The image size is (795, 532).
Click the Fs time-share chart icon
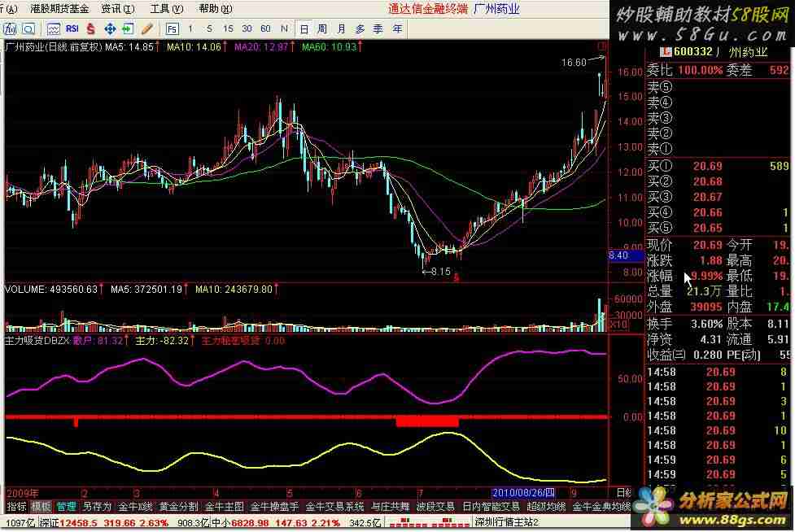172,29
